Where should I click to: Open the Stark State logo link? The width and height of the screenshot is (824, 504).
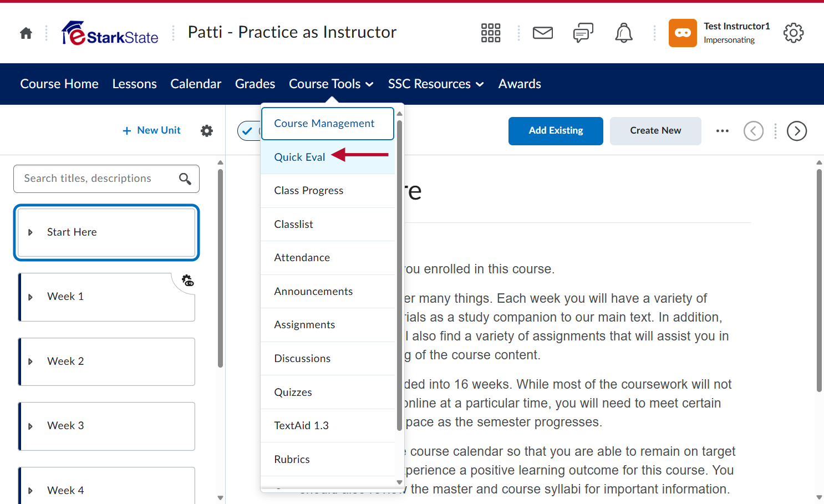tap(110, 33)
